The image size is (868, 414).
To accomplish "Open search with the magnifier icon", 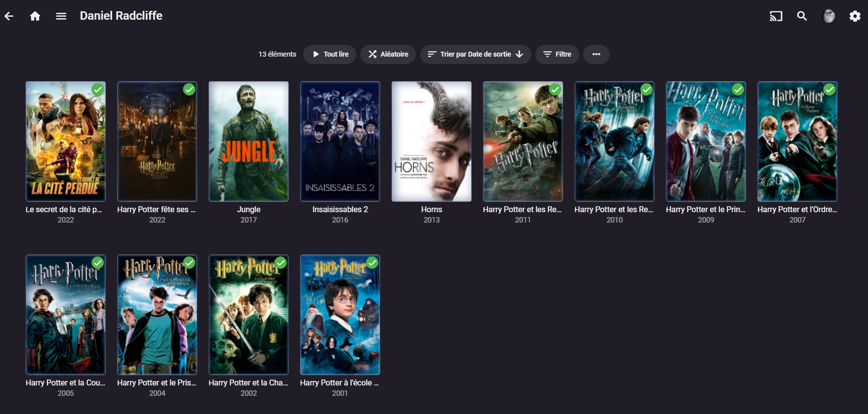I will (802, 16).
